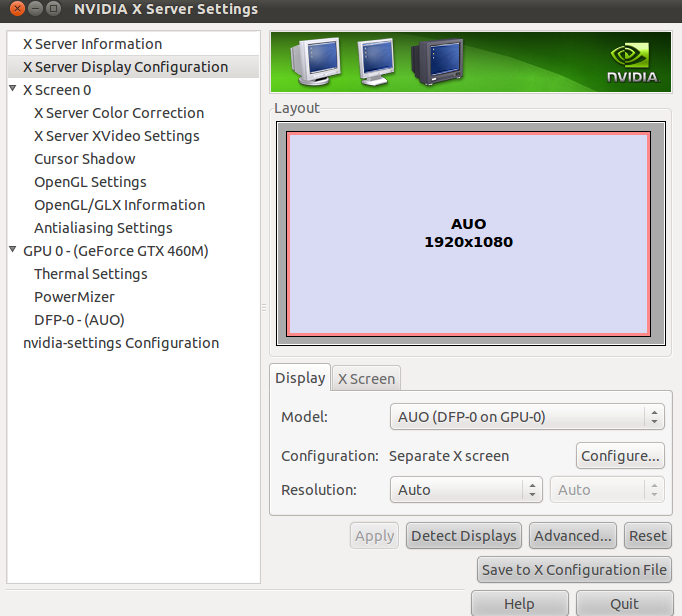Click the NVIDIA logo in the banner

[632, 62]
